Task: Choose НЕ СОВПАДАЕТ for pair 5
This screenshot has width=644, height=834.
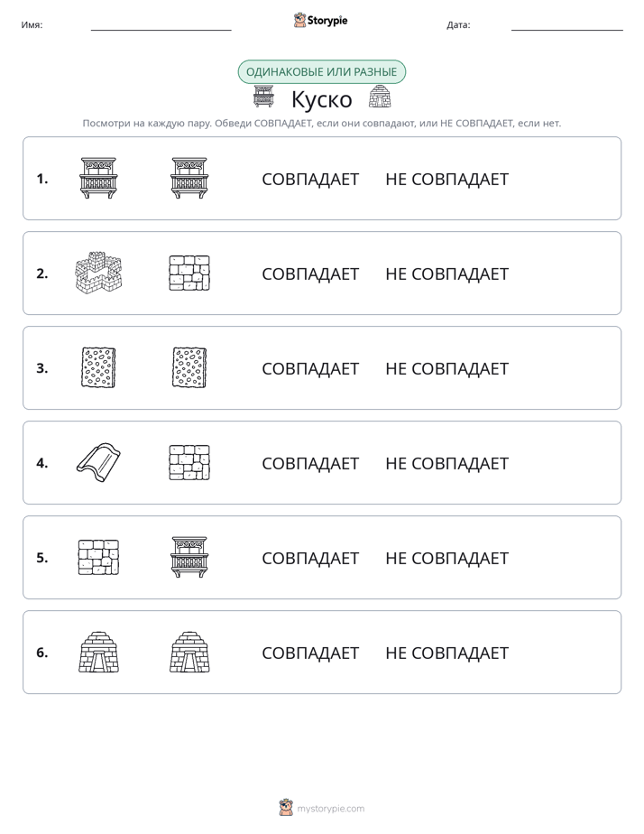Action: point(446,558)
